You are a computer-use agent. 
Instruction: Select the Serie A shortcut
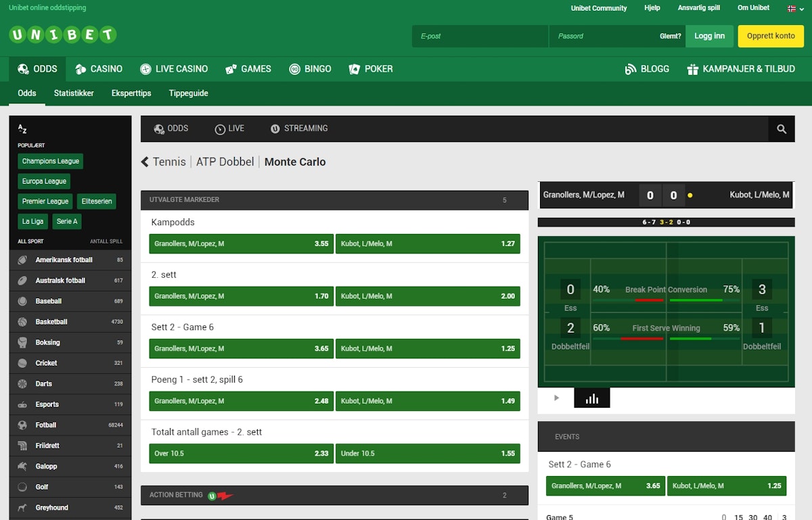[x=67, y=221]
